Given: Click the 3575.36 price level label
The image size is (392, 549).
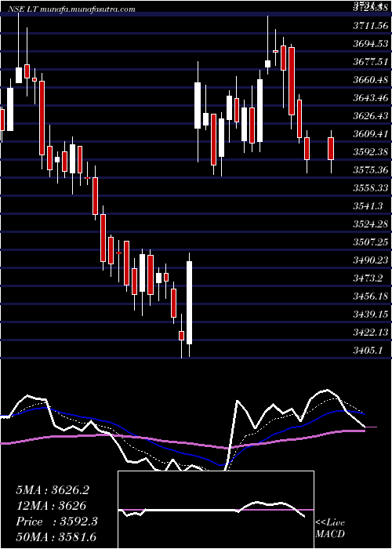Looking at the screenshot, I should [x=371, y=170].
